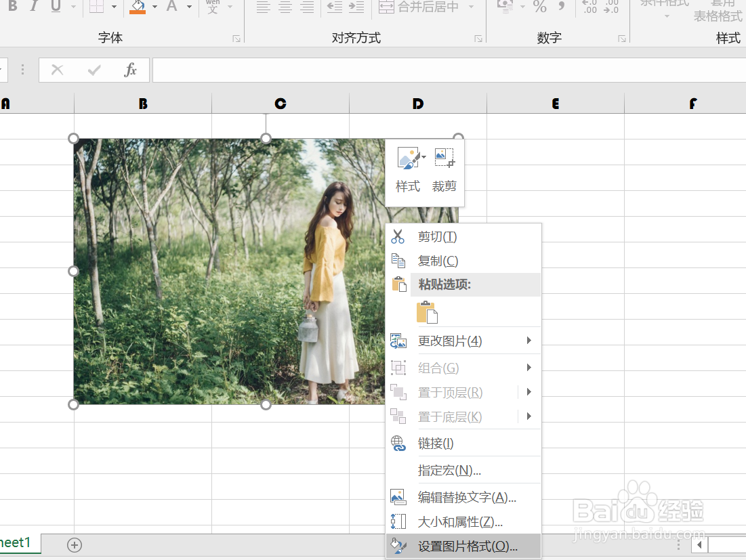
Task: Add a new sheet plus button
Action: pyautogui.click(x=75, y=545)
